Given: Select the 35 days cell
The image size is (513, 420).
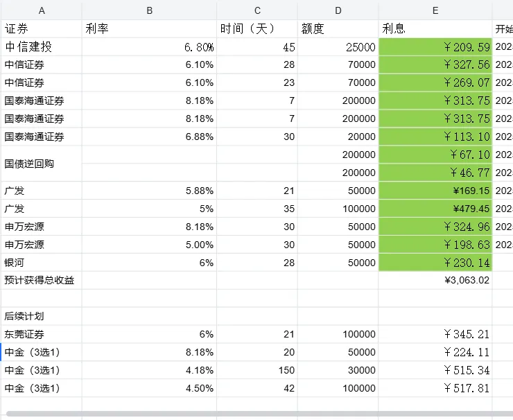Looking at the screenshot, I should 257,209.
